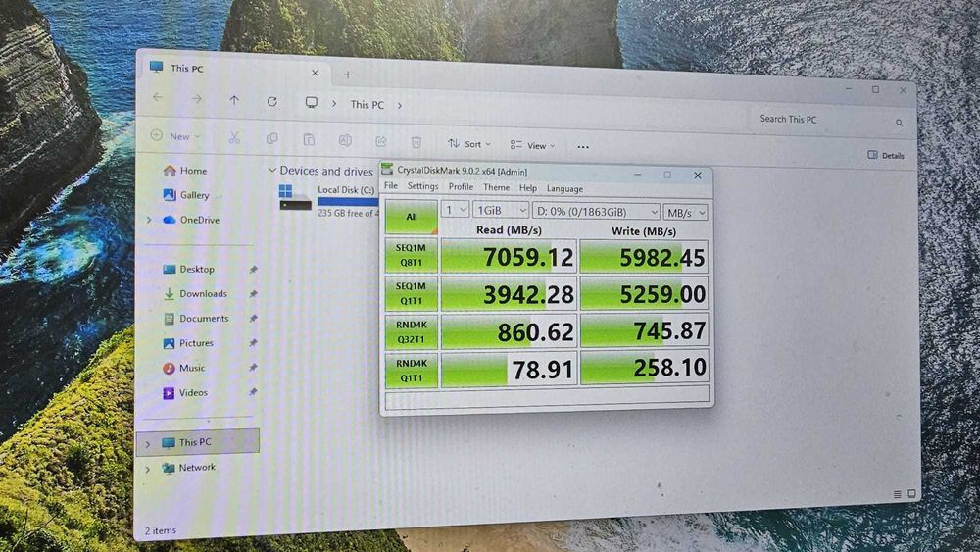Open CrystalDiskMark Settings menu
This screenshot has width=980, height=552.
click(422, 186)
